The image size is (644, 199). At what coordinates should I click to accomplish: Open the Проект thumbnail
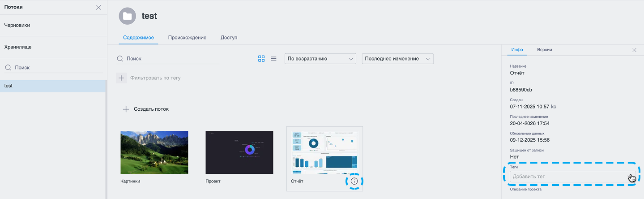[x=239, y=152]
